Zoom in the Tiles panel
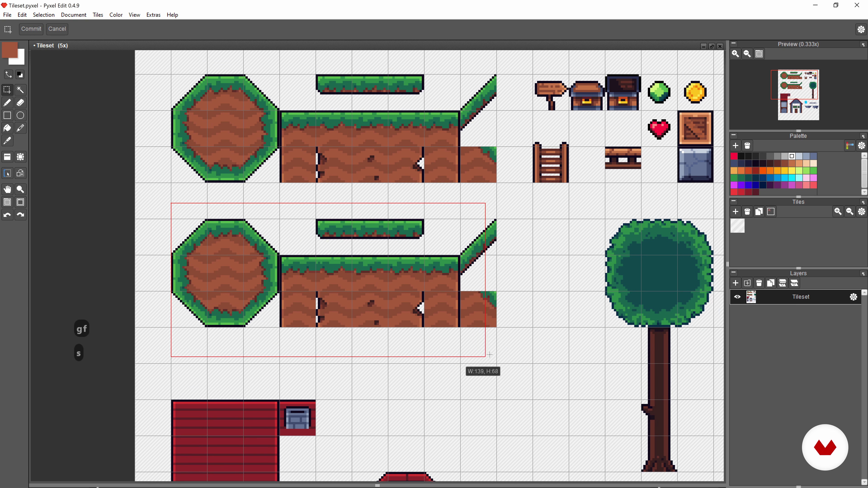Viewport: 868px width, 488px height. (x=838, y=211)
